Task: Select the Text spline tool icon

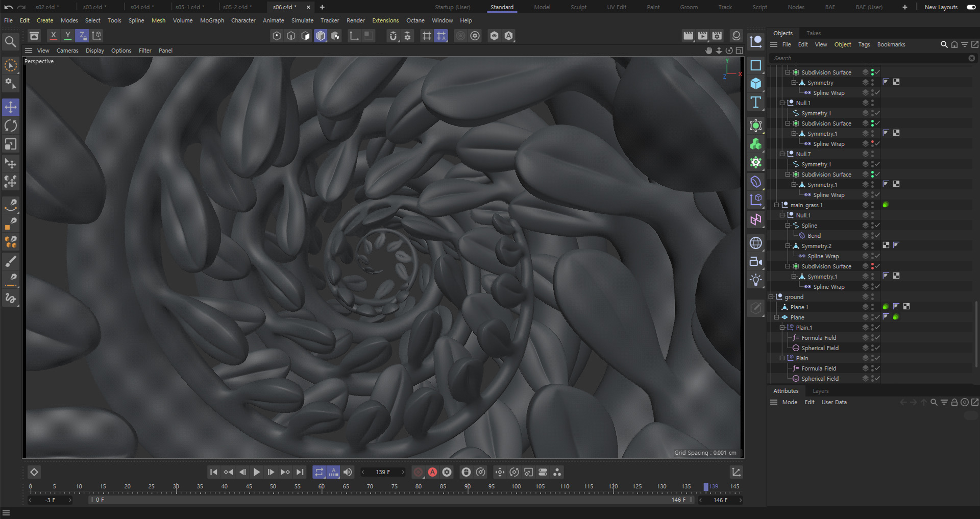Action: (756, 102)
